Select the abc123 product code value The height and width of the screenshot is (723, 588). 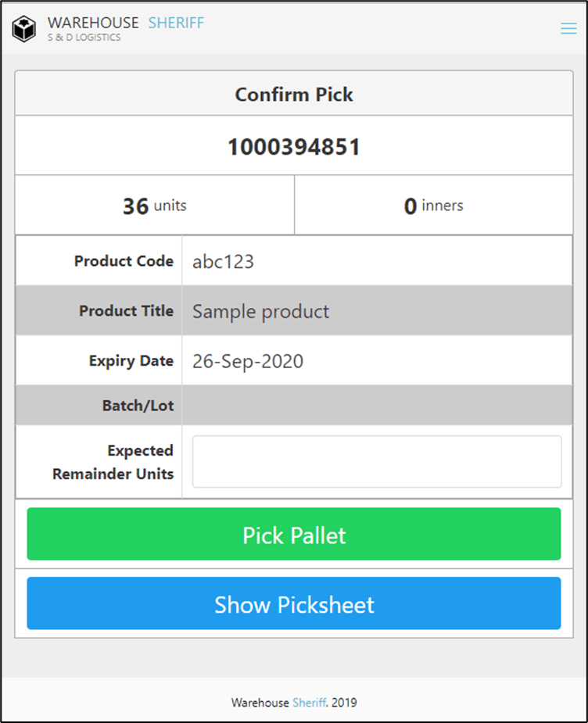[224, 262]
